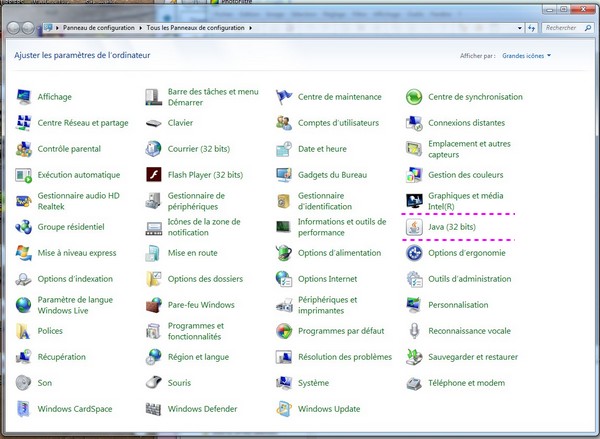Open Options d'ergonomie link
The height and width of the screenshot is (439, 600).
coord(467,253)
